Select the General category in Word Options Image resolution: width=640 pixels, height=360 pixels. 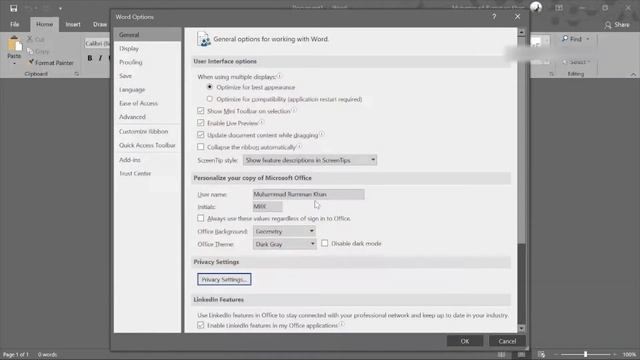point(147,35)
